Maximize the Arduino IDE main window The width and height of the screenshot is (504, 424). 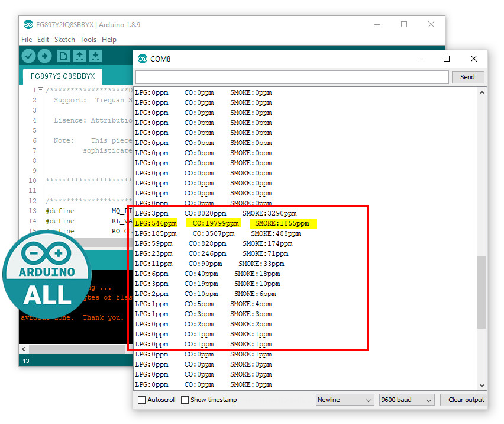pos(404,24)
